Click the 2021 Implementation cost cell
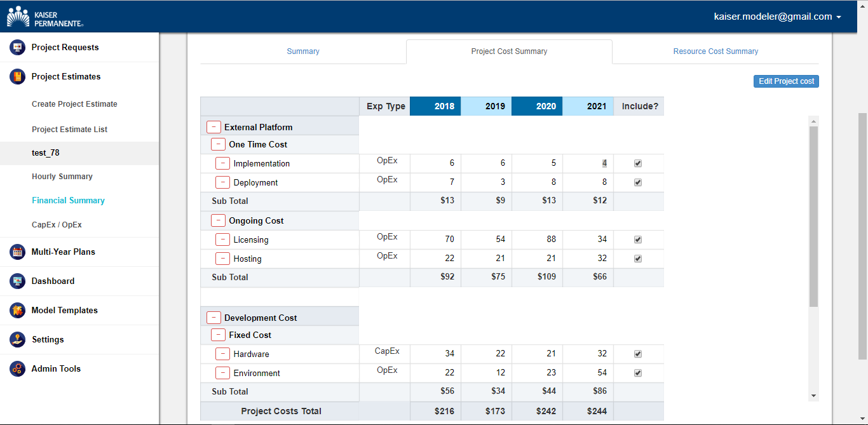The height and width of the screenshot is (425, 868). click(588, 163)
